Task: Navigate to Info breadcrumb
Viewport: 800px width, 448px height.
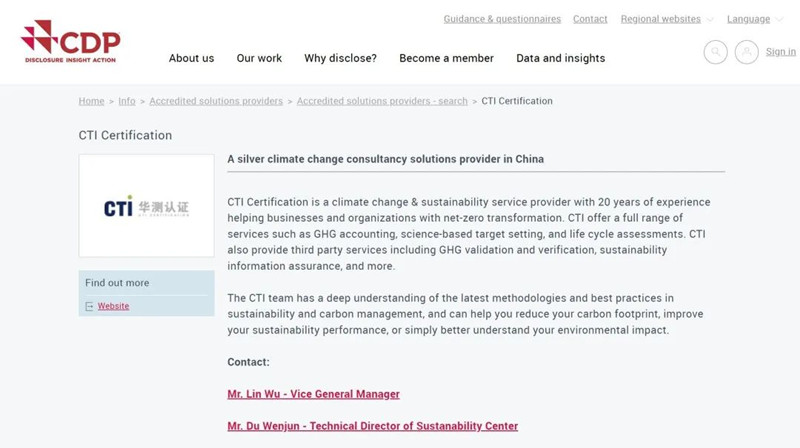Action: point(127,101)
